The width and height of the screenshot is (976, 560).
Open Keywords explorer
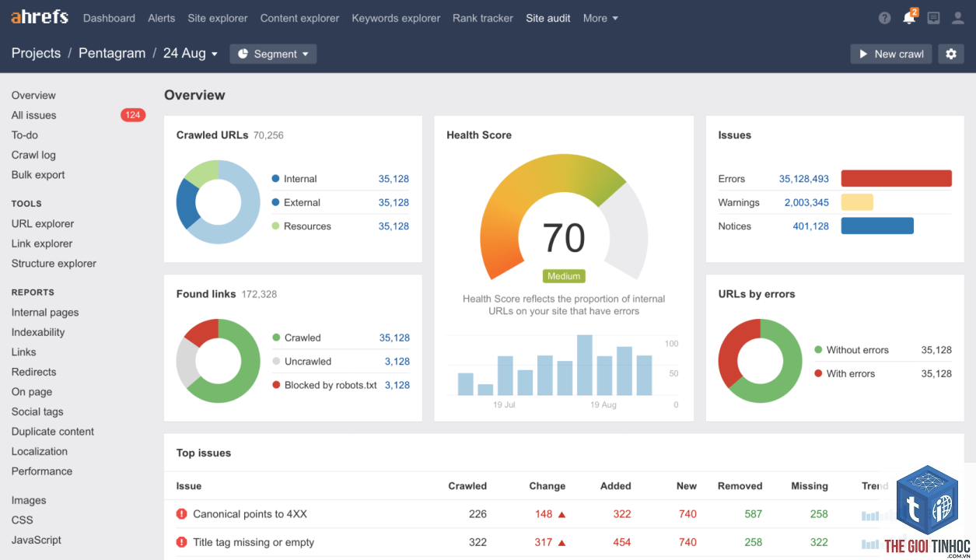tap(396, 18)
